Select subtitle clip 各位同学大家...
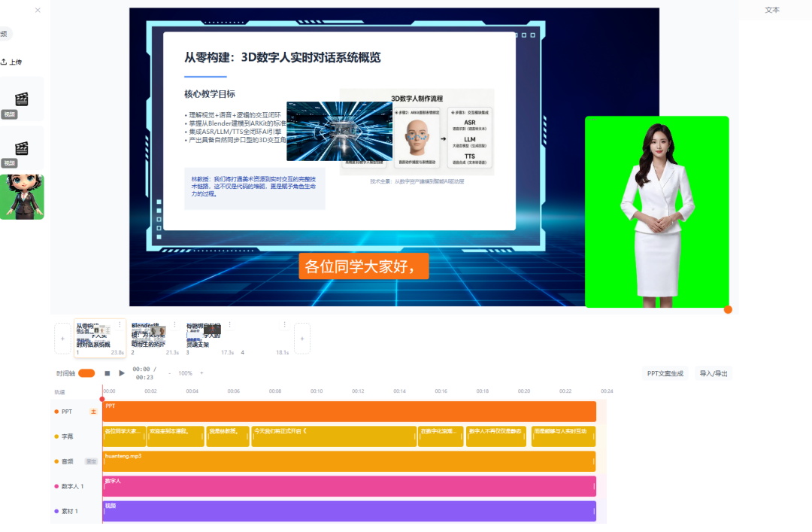Image resolution: width=812 pixels, height=532 pixels. pos(124,436)
